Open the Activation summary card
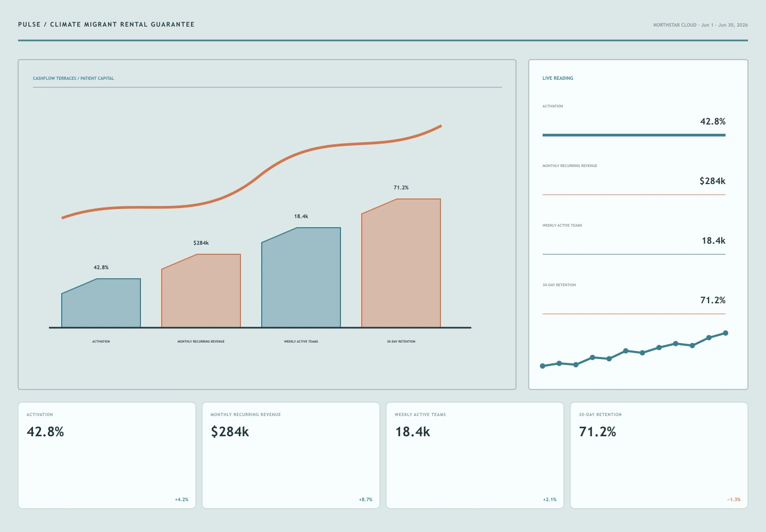Viewport: 766px width, 532px height. tap(107, 455)
